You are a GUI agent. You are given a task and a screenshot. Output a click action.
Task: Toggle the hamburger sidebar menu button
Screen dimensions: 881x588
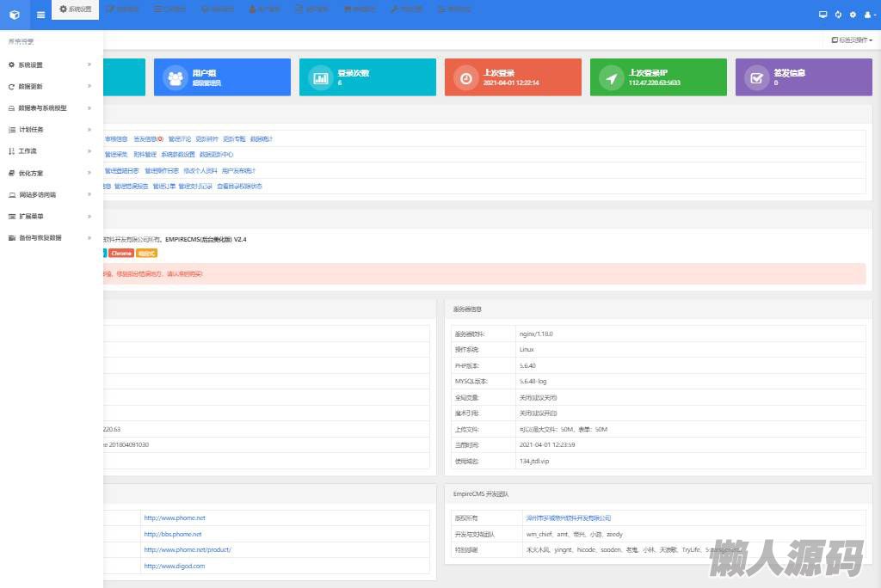(40, 15)
